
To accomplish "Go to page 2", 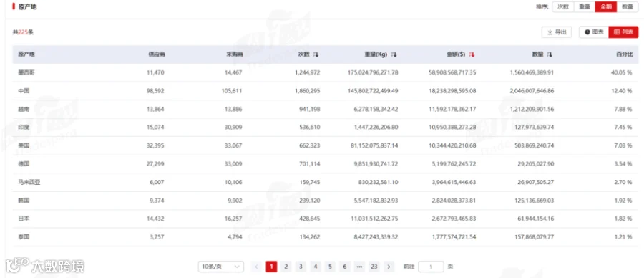I will pyautogui.click(x=286, y=267).
